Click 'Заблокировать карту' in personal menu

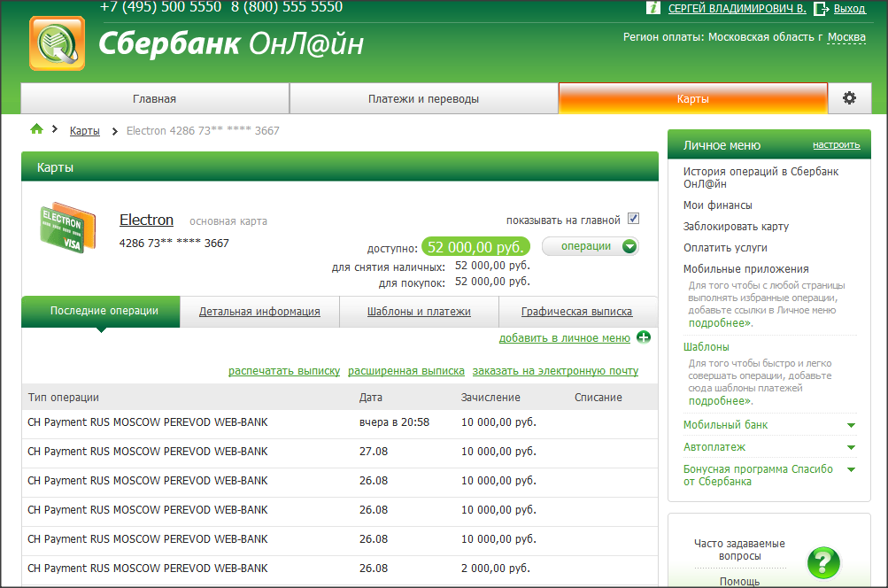[x=736, y=227]
